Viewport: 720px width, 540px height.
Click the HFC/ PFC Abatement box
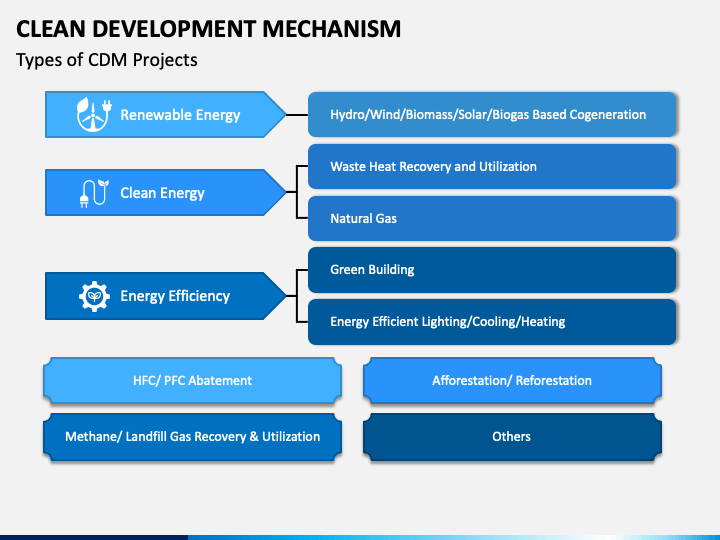pos(192,381)
